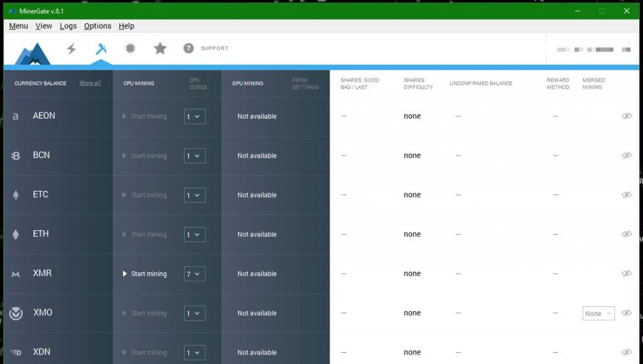Open BCN CPU cores dropdown

195,156
